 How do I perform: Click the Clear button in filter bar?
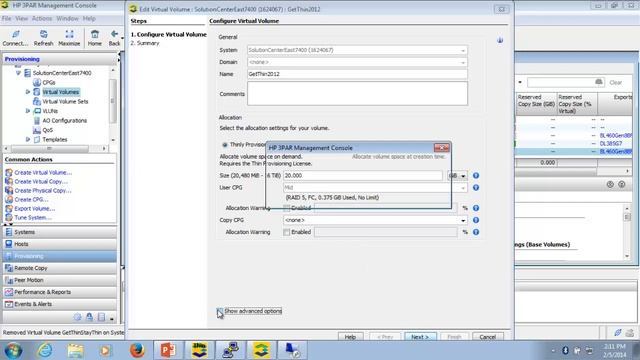click(x=616, y=82)
